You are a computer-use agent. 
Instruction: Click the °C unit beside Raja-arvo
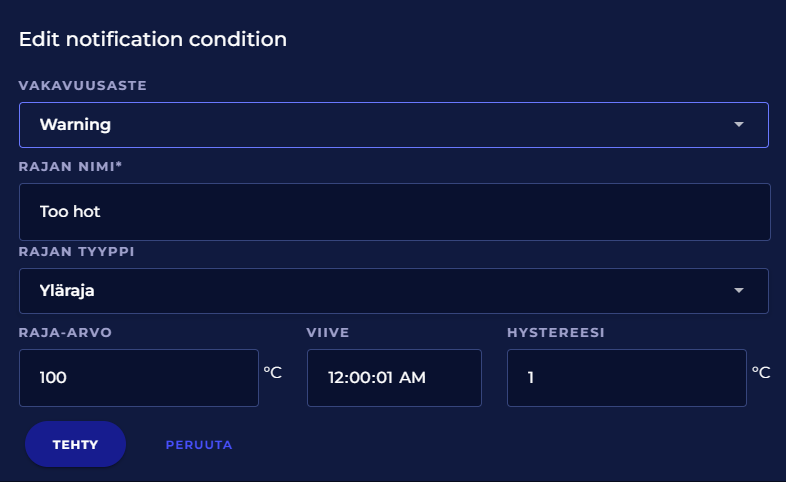(272, 372)
